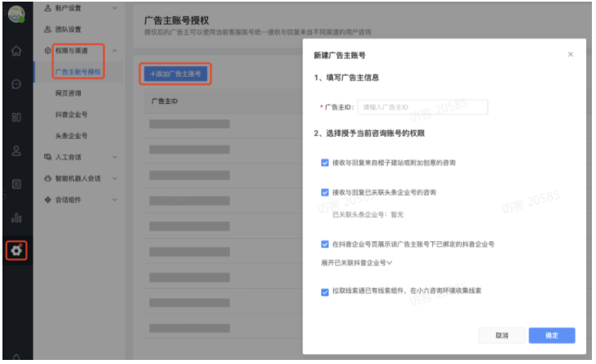
Task: Select 抖音企业号 in the side menu
Action: coord(72,115)
